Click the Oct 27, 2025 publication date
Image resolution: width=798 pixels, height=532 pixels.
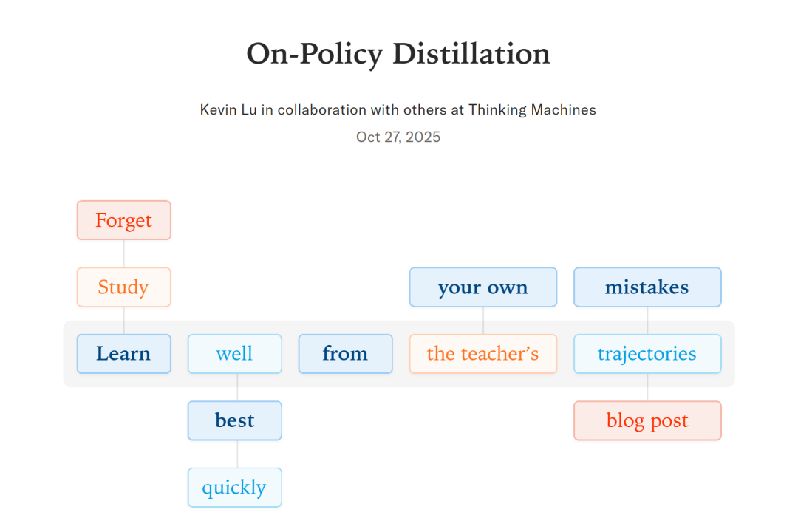(398, 137)
